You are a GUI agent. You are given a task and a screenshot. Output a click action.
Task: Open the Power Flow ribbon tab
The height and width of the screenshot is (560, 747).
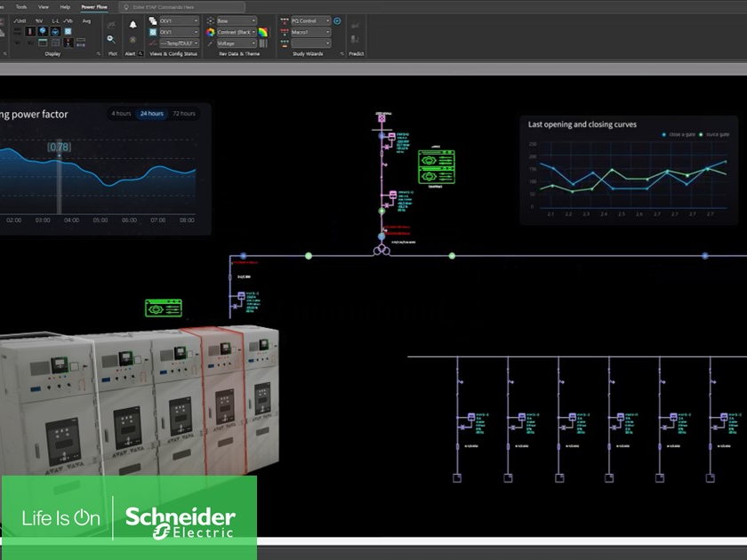pos(94,6)
